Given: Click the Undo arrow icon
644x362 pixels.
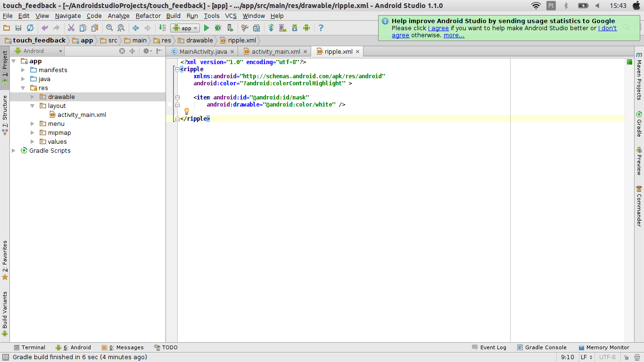Looking at the screenshot, I should click(45, 28).
